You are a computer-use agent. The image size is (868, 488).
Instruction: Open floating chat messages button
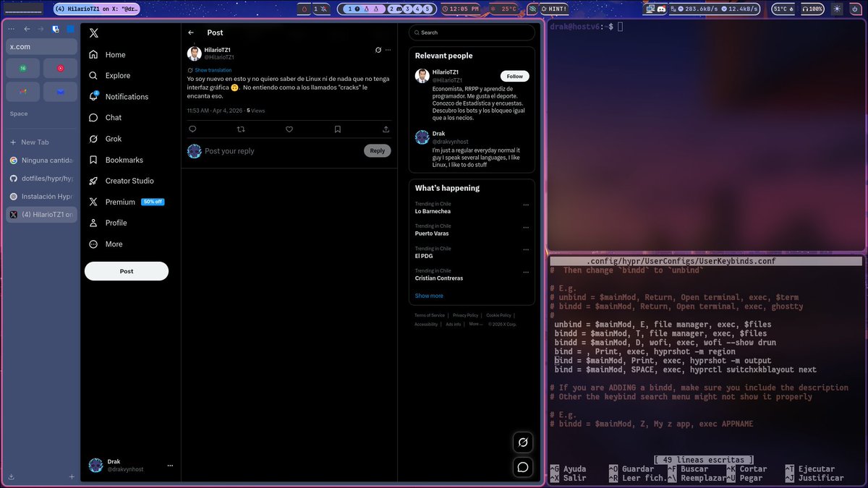(x=523, y=467)
